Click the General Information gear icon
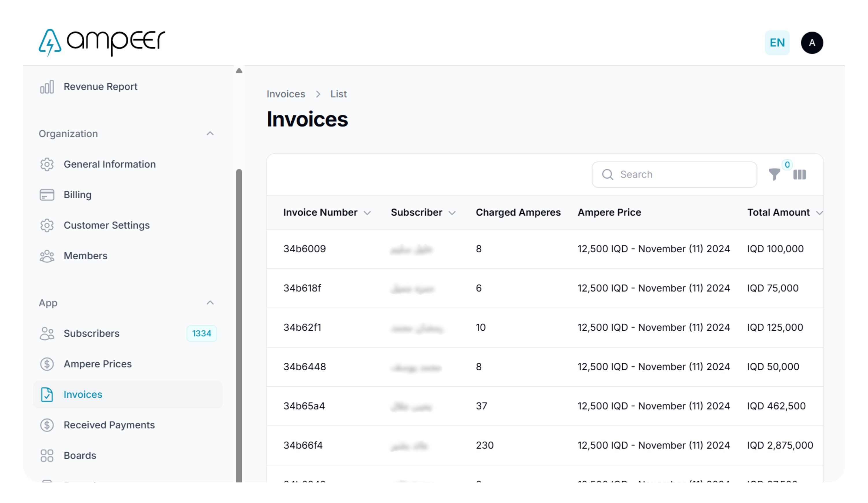This screenshot has width=868, height=503. pos(47,164)
